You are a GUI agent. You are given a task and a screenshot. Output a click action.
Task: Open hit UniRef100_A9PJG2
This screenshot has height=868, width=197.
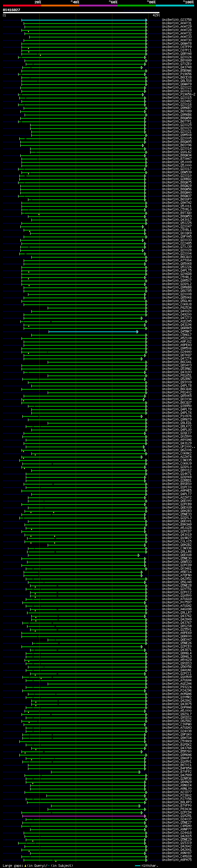click(177, 342)
